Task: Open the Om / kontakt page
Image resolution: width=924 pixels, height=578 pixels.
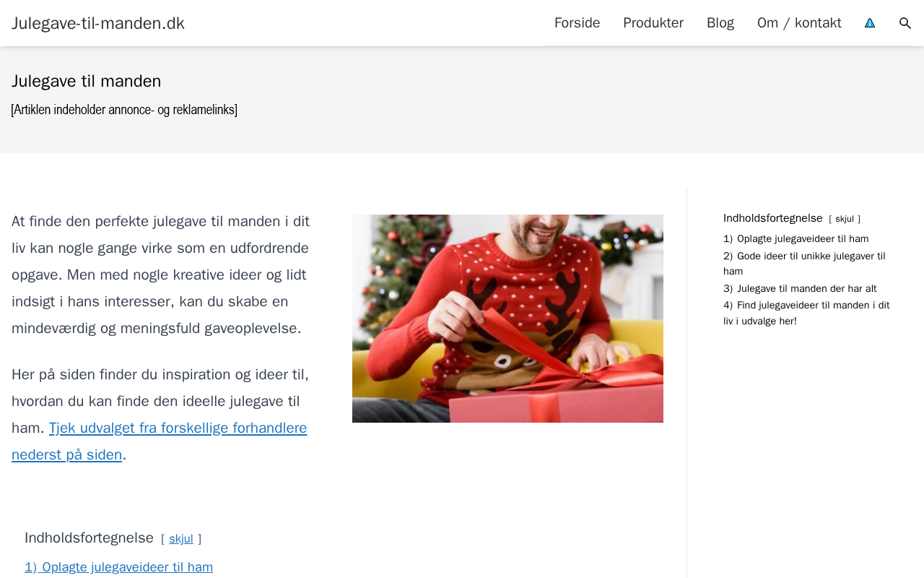Action: click(x=799, y=23)
